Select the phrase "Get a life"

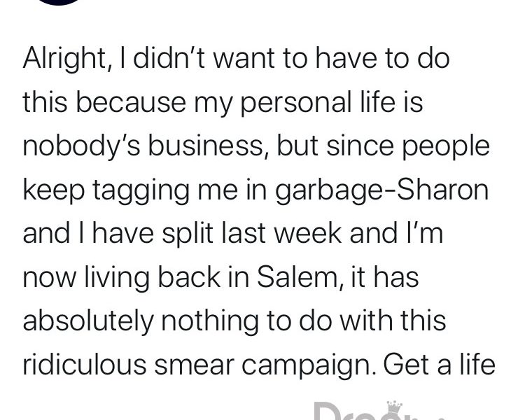pos(439,364)
